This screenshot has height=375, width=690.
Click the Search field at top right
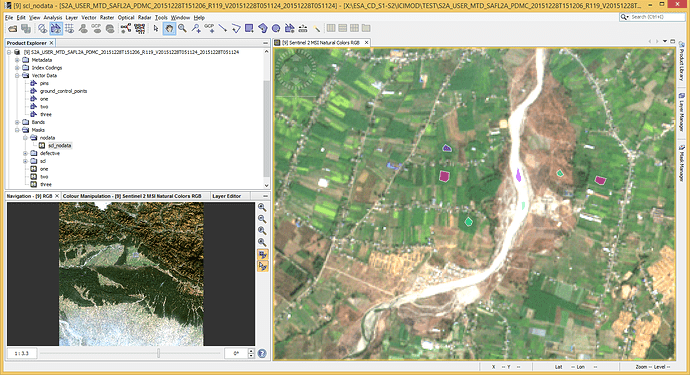(652, 17)
